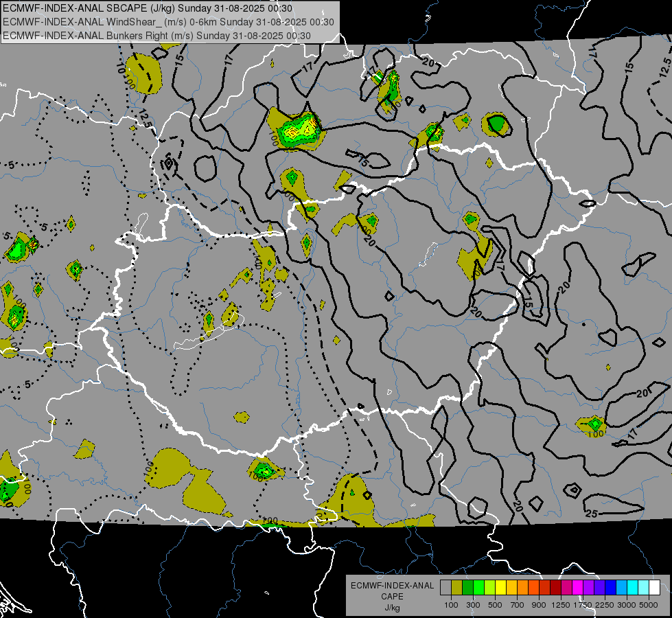This screenshot has height=618, width=672.
Task: Select the dark green legend swatch
Action: 467,587
